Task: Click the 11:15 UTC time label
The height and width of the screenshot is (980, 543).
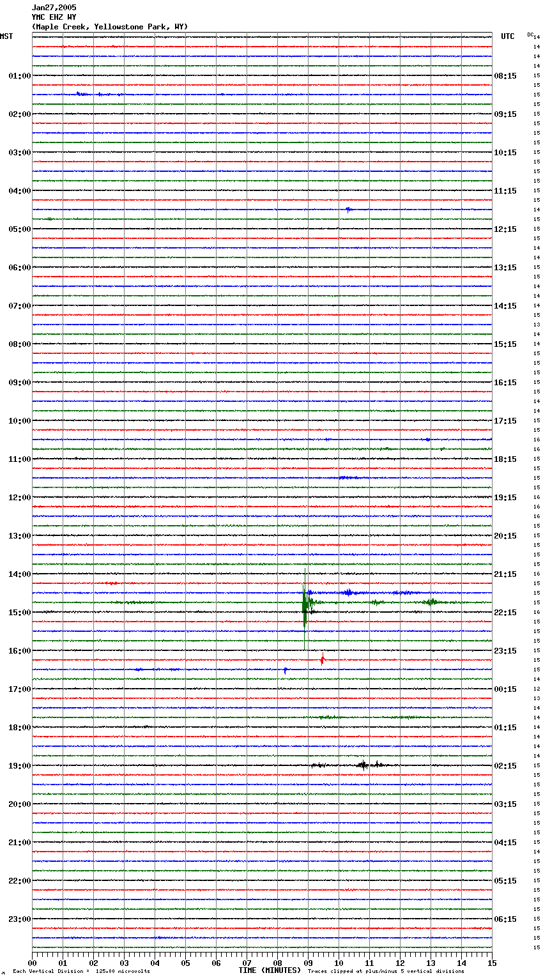Action: 505,191
